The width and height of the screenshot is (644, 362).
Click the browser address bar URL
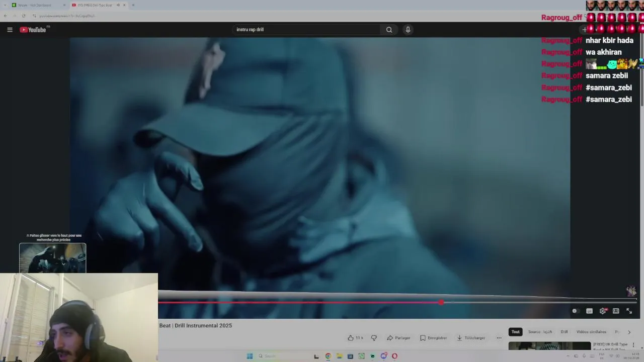pyautogui.click(x=67, y=16)
